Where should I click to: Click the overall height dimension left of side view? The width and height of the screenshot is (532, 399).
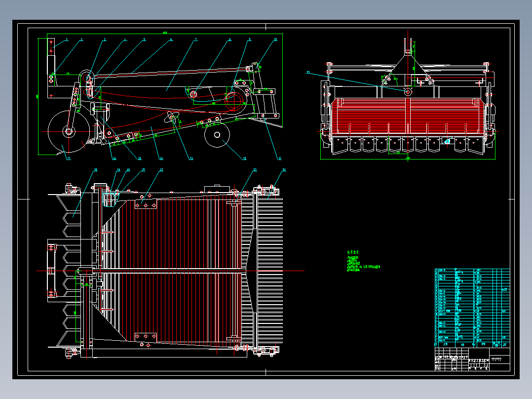(x=38, y=96)
